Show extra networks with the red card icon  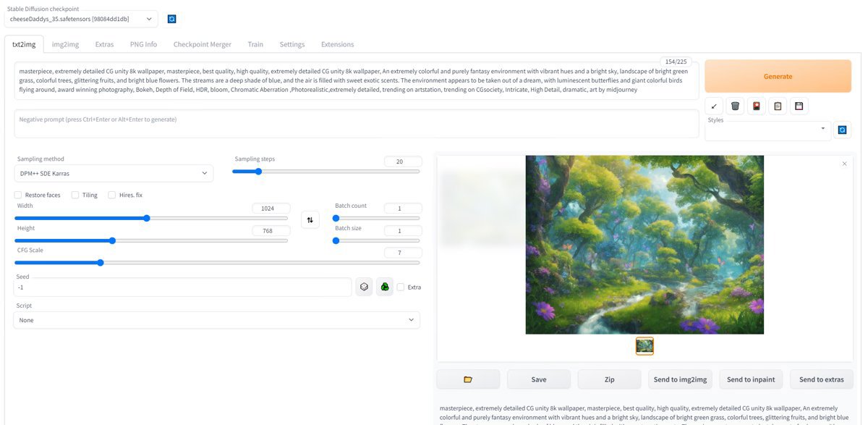756,106
